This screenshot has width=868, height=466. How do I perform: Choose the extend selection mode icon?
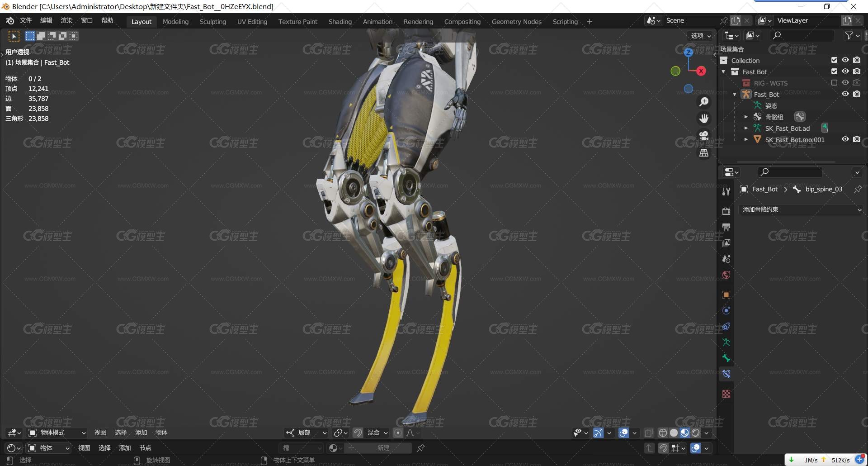(41, 36)
